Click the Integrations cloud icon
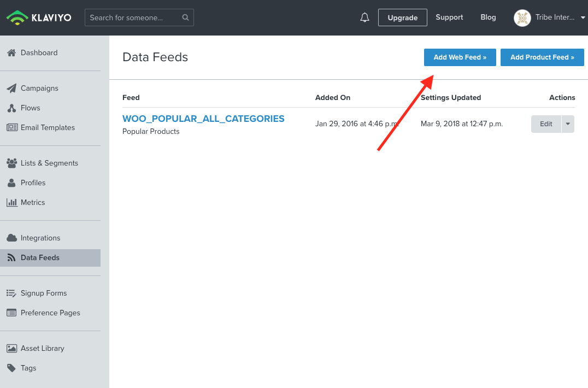588x388 pixels. pos(11,238)
